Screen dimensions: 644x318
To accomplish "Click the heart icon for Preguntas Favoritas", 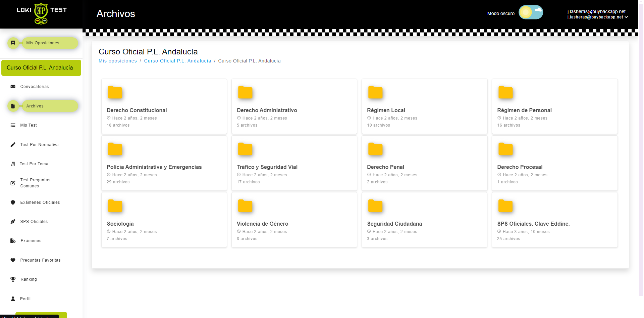I will (x=13, y=260).
